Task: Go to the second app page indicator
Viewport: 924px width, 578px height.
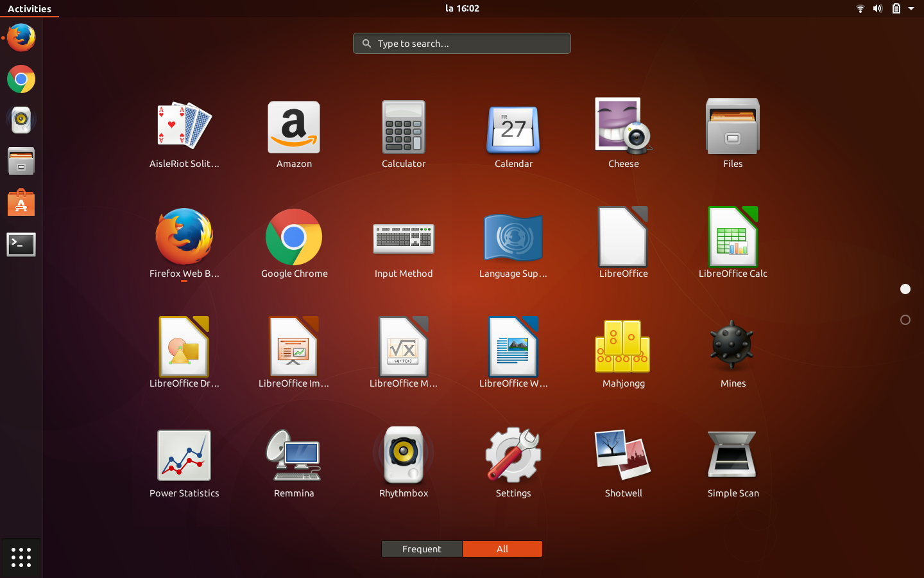Action: click(905, 320)
